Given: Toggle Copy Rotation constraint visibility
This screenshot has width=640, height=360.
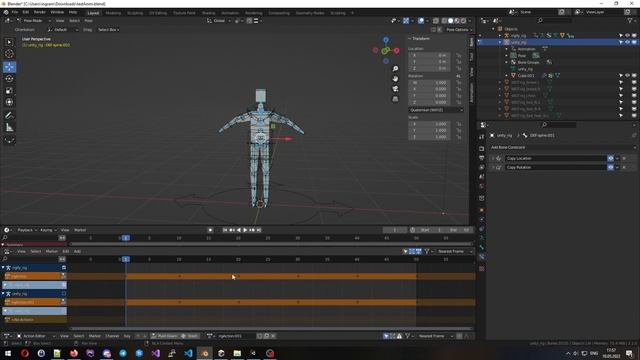Looking at the screenshot, I should point(611,167).
